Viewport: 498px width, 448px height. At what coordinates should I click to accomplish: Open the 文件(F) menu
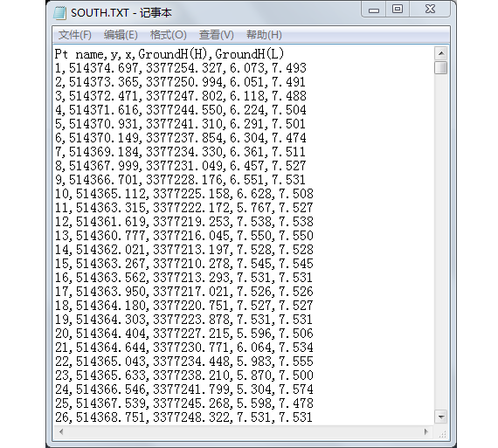tap(75, 35)
